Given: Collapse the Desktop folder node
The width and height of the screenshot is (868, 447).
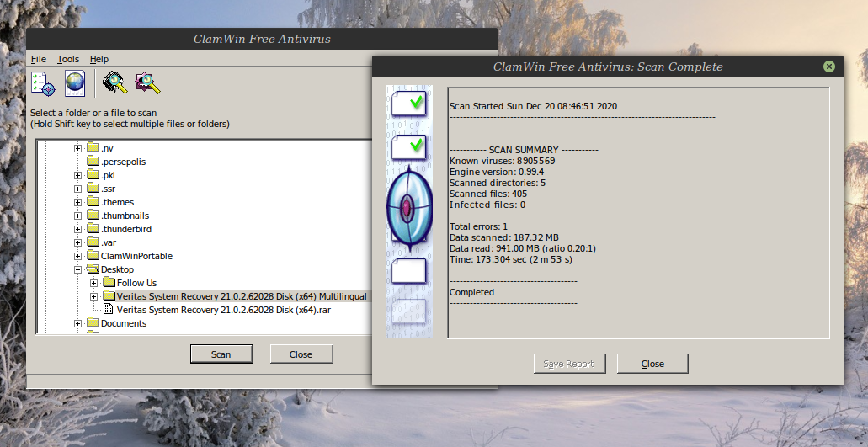Looking at the screenshot, I should tap(78, 269).
